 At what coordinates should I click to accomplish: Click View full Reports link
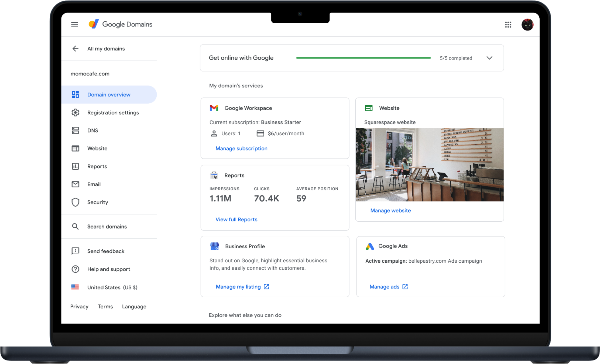236,220
